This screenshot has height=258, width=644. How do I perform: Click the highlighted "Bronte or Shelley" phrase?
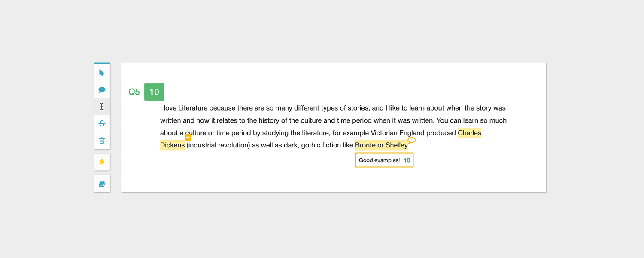[x=381, y=145]
